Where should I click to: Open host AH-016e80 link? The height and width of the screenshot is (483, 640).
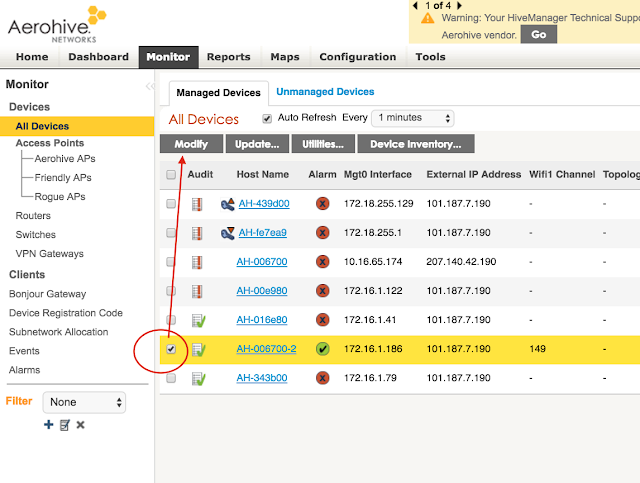pyautogui.click(x=262, y=320)
